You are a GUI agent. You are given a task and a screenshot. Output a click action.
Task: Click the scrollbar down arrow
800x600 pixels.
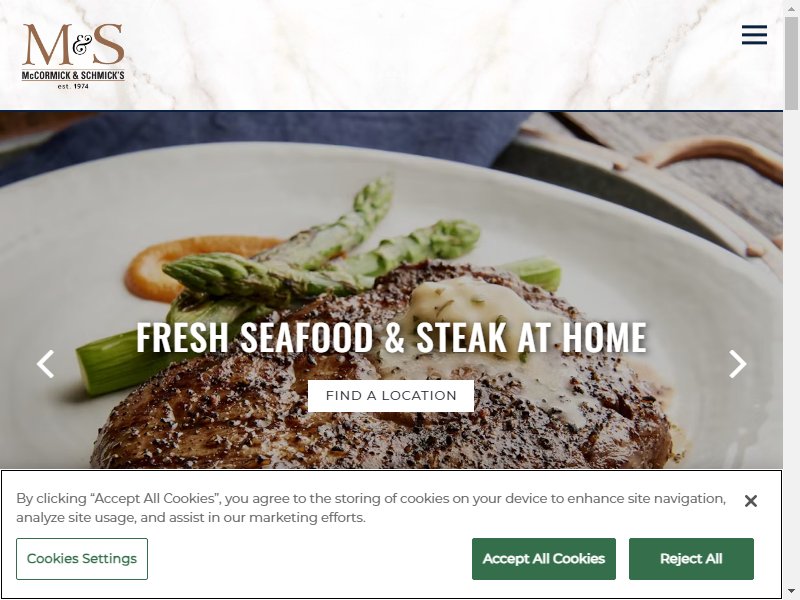[x=791, y=593]
